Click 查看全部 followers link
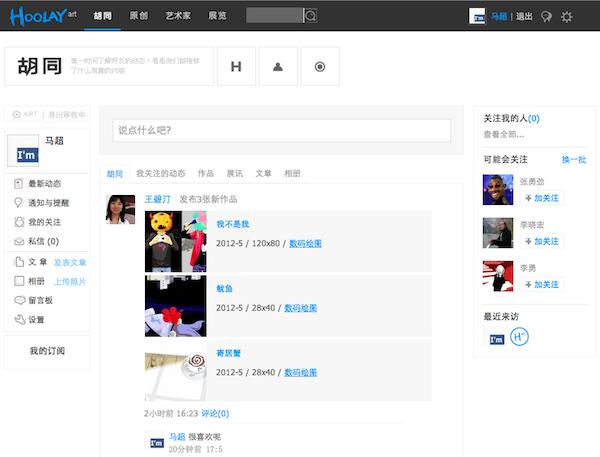This screenshot has width=600, height=457. tap(504, 134)
